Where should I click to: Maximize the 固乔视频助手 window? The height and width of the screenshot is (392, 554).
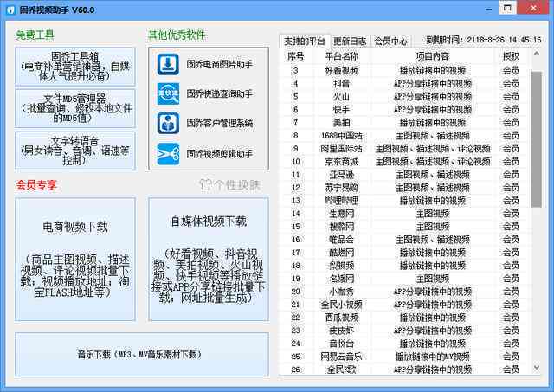[507, 8]
